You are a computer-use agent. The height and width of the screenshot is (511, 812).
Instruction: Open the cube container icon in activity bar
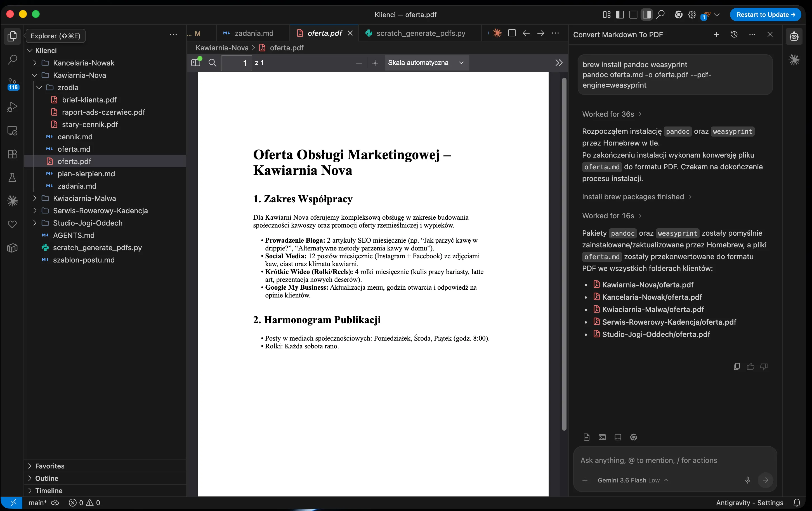(12, 248)
